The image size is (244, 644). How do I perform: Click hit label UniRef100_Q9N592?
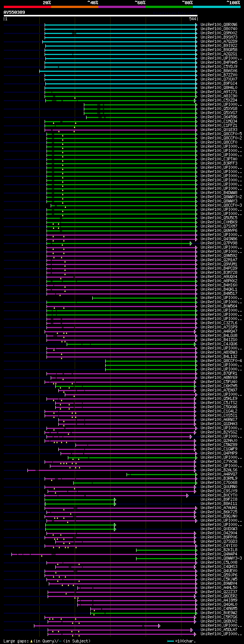pyautogui.click(x=219, y=256)
